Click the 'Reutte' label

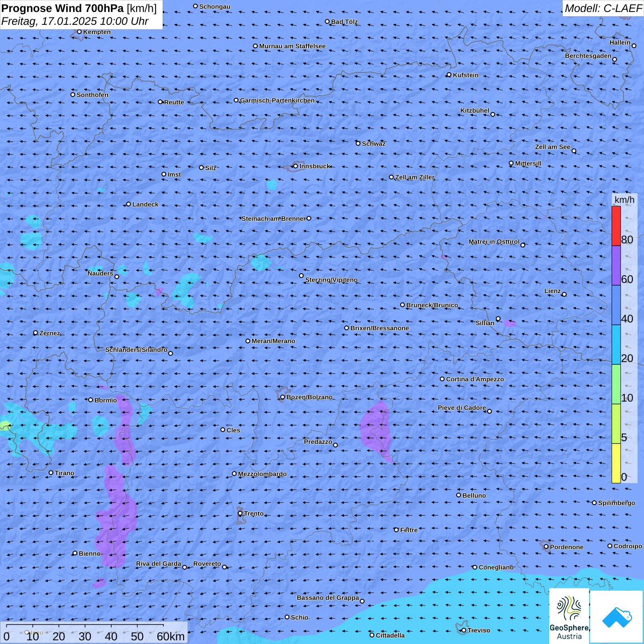(x=174, y=102)
